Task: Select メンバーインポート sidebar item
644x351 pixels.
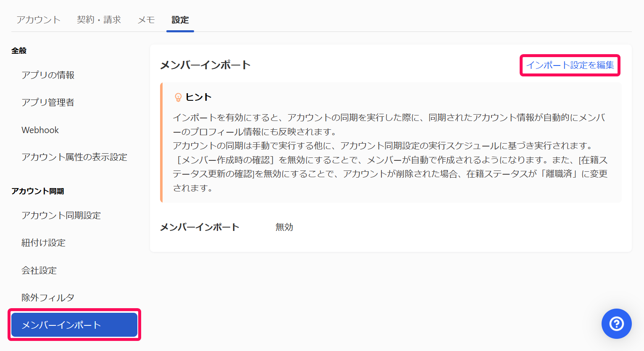Action: tap(74, 325)
